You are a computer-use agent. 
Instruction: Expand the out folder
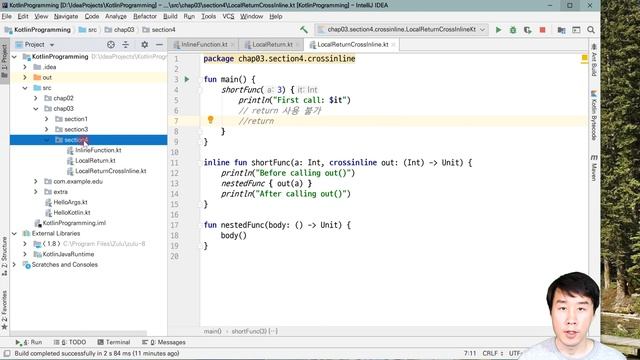point(25,77)
